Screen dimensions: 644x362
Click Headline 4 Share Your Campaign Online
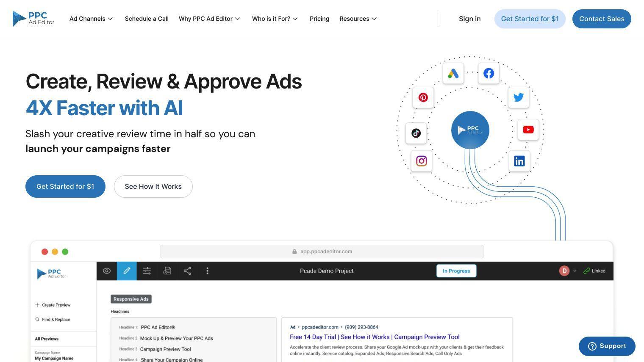[x=172, y=359]
